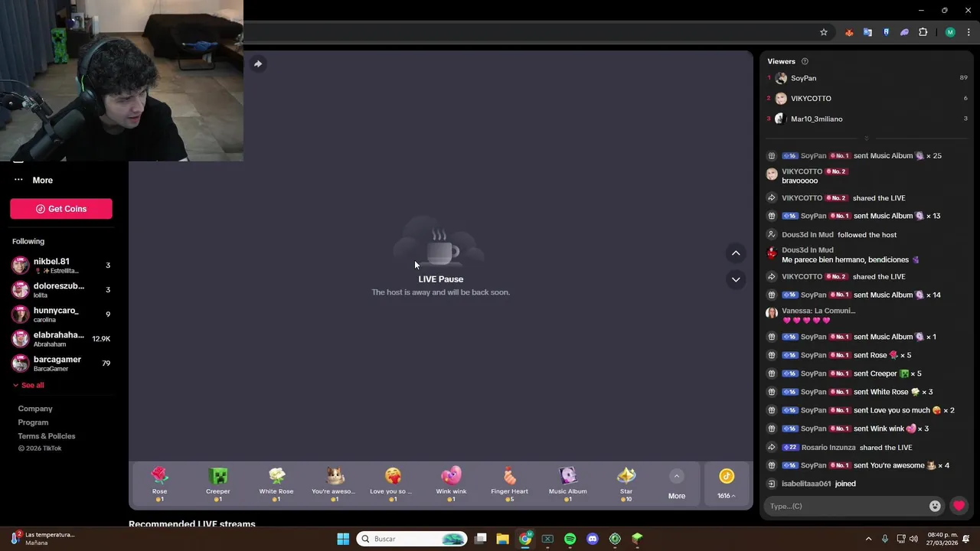The image size is (980, 551).
Task: Click the taskbar Buscar search box
Action: point(412,539)
